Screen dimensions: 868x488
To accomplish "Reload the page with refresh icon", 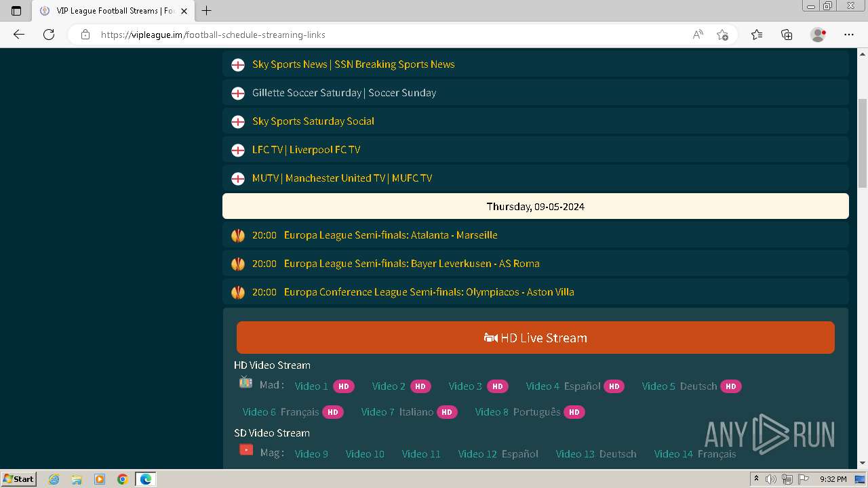I will tap(49, 35).
